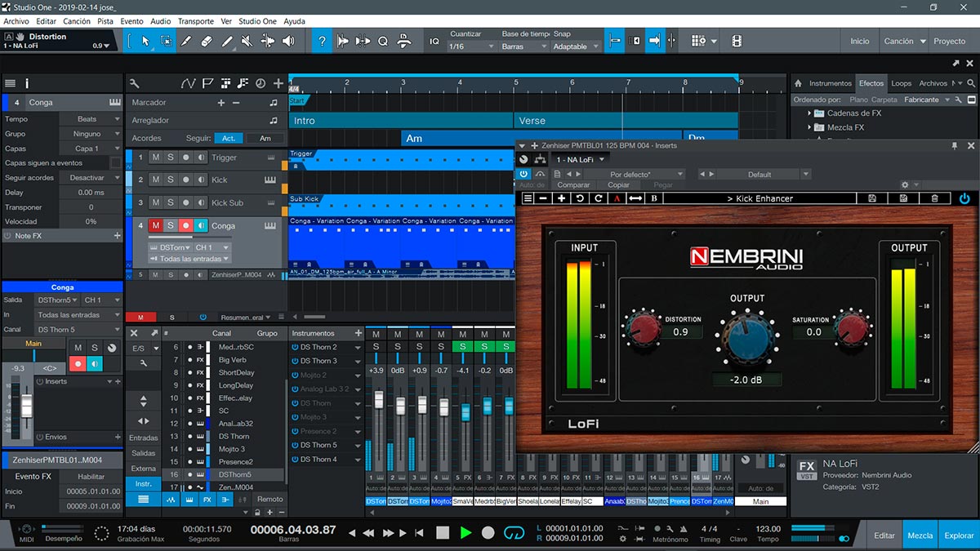Screen dimensions: 980x551
Task: Open the IQ input quantize button
Action: tap(434, 41)
